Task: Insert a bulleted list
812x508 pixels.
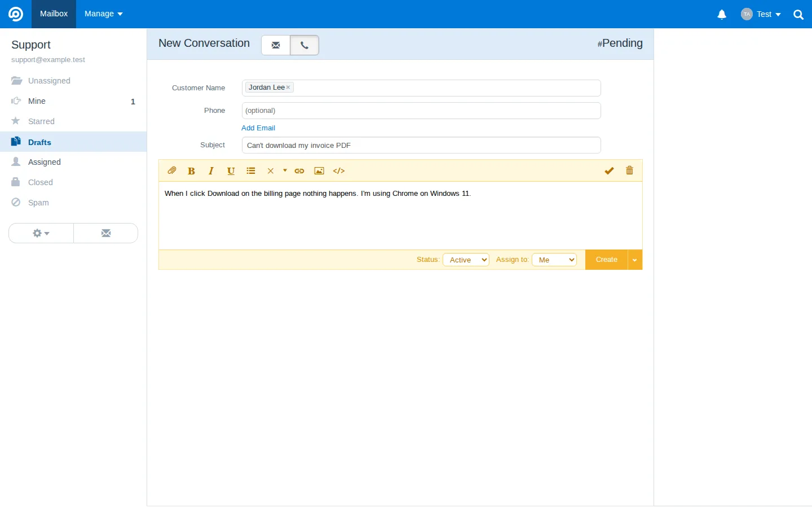Action: [251, 171]
